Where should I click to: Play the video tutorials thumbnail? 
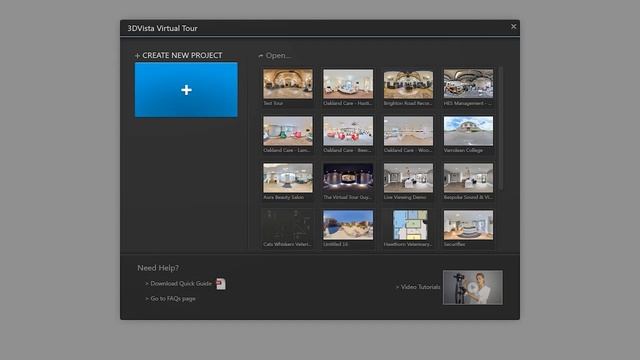point(473,287)
